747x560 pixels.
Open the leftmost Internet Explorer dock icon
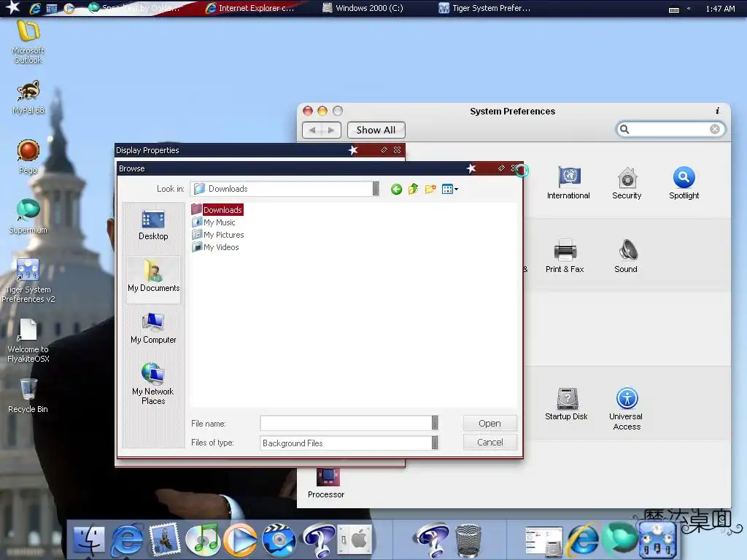(x=127, y=540)
